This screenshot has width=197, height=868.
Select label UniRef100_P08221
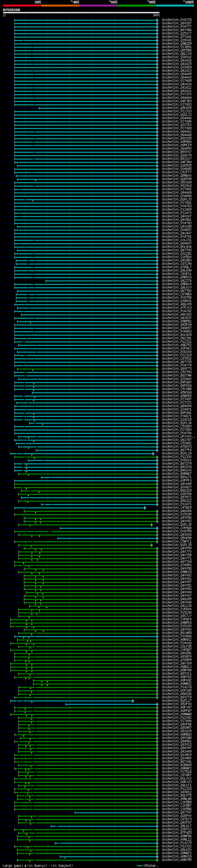(x=177, y=460)
